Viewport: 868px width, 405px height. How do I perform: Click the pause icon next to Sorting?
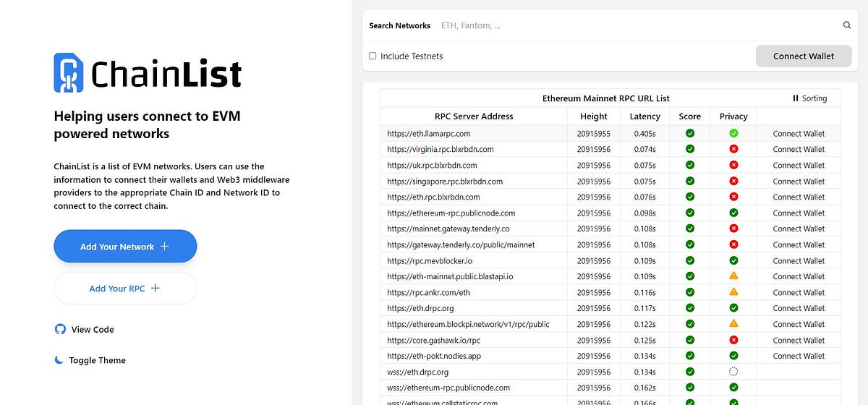pos(796,98)
